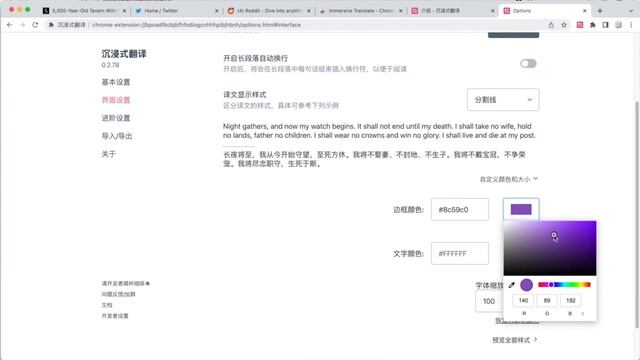Open the tab search chevron
640x360 pixels.
point(631,11)
